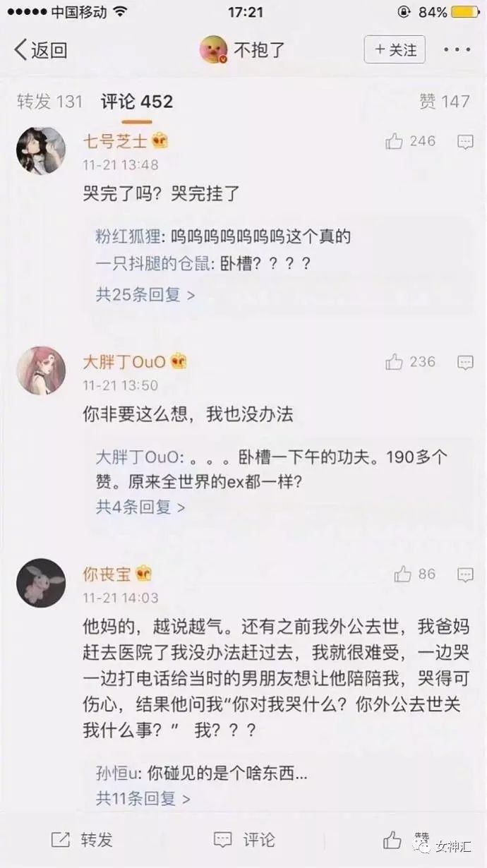The height and width of the screenshot is (868, 487).
Task: Tap the bottom 转发 repost button
Action: coord(82,839)
